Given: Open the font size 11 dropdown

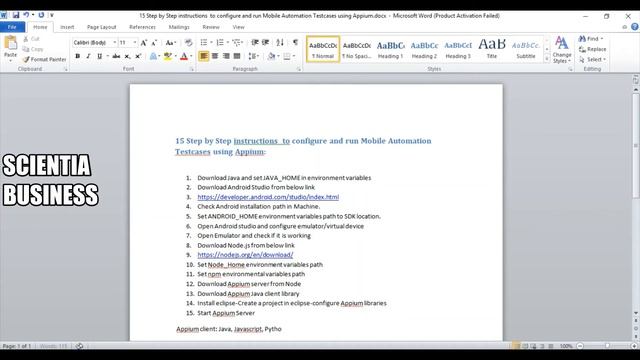Looking at the screenshot, I should [x=135, y=42].
